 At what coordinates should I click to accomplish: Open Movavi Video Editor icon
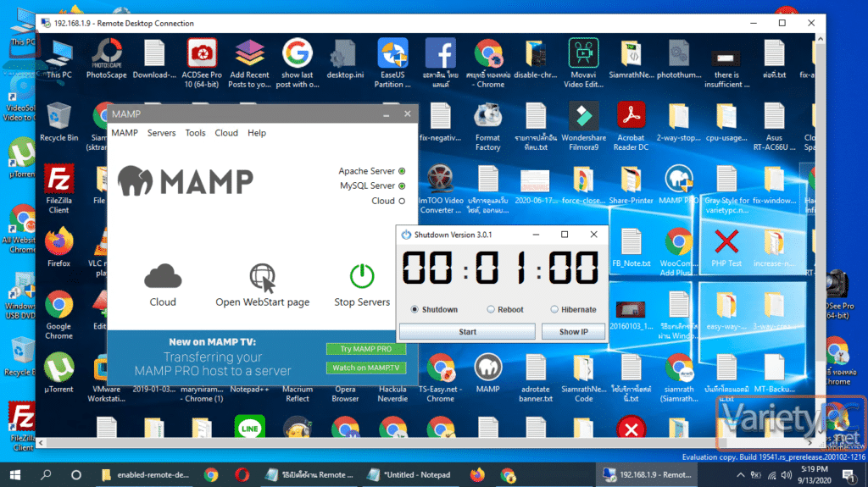click(x=583, y=63)
